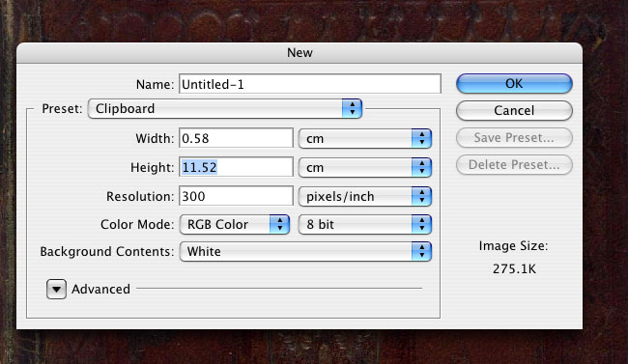
Task: Open the Height units dropdown
Action: click(365, 167)
